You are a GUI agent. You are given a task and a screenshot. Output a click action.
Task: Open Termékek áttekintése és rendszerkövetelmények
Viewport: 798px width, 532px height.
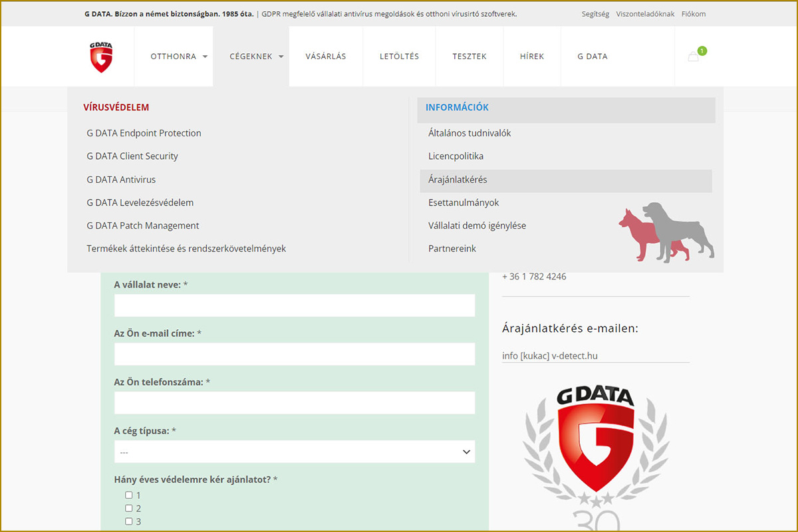coord(186,249)
